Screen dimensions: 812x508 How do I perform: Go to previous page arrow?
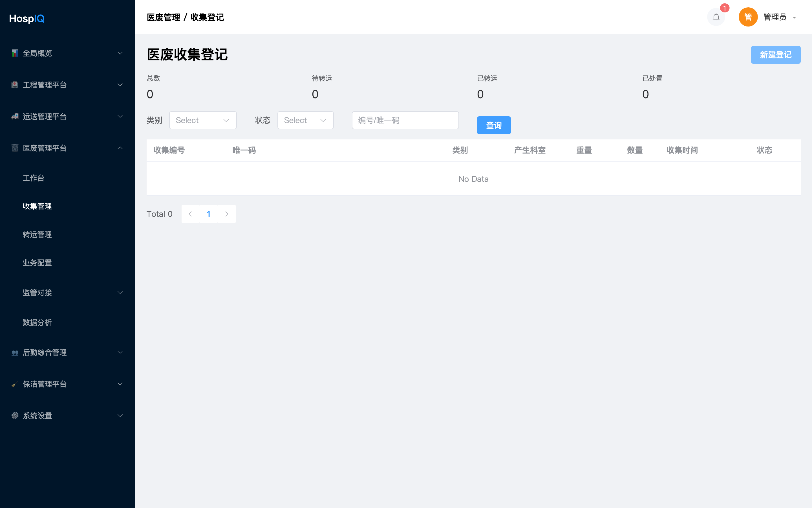pyautogui.click(x=190, y=214)
